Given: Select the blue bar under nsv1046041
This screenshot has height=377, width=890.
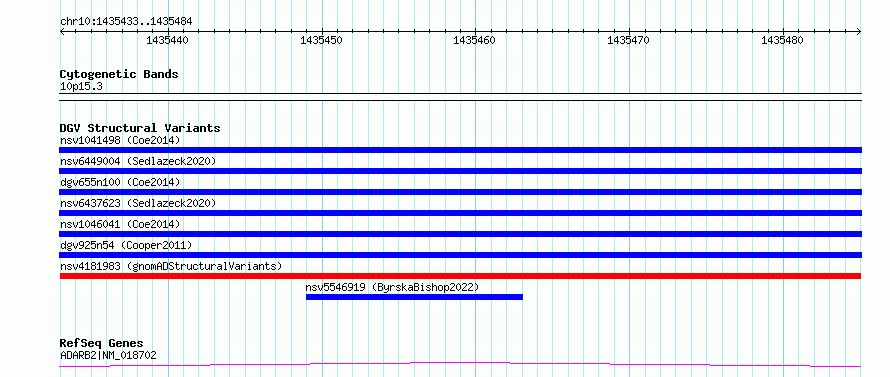Looking at the screenshot, I should pyautogui.click(x=460, y=234).
